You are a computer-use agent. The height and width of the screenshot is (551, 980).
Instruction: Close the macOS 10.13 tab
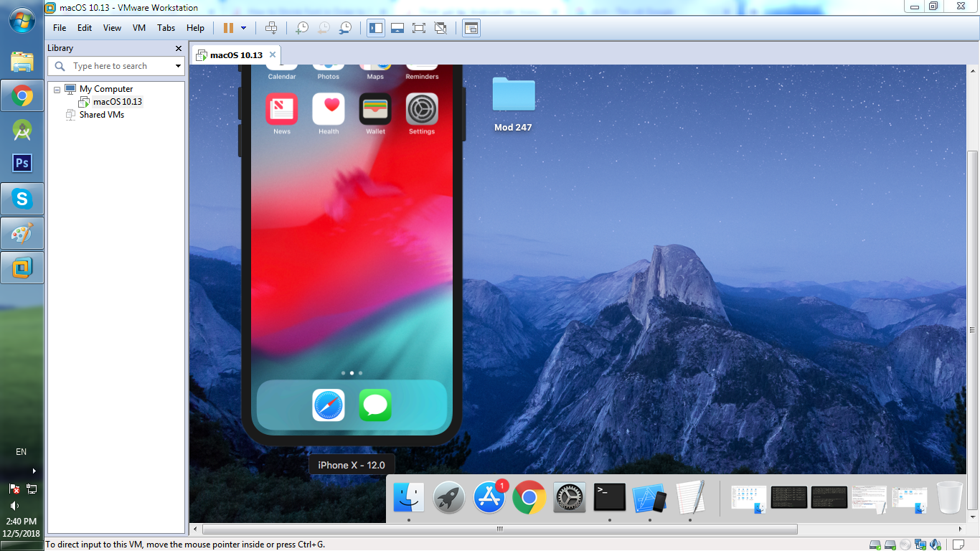tap(273, 55)
